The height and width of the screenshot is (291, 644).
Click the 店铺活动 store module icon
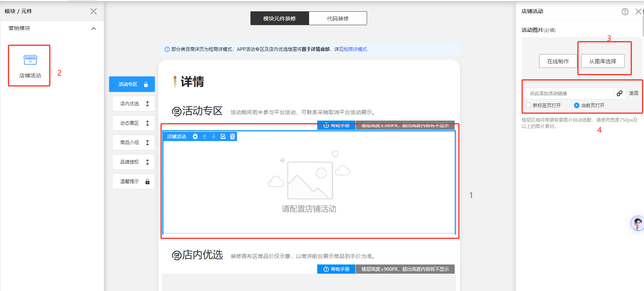[x=30, y=60]
